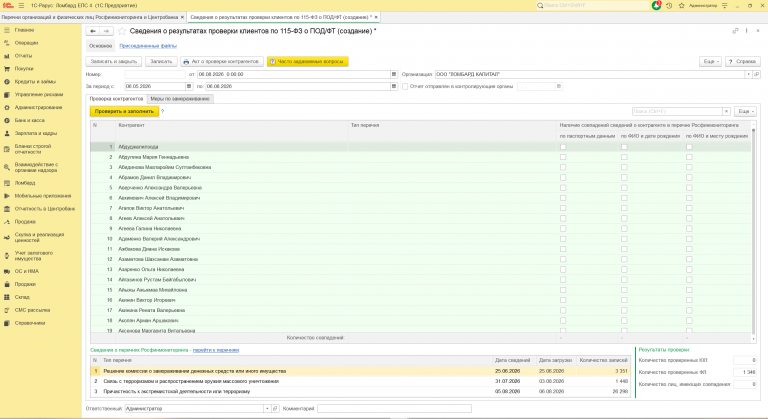Tick name and birthplace checkbox for row 16
Viewport: 768px width, 419px height.
click(689, 300)
